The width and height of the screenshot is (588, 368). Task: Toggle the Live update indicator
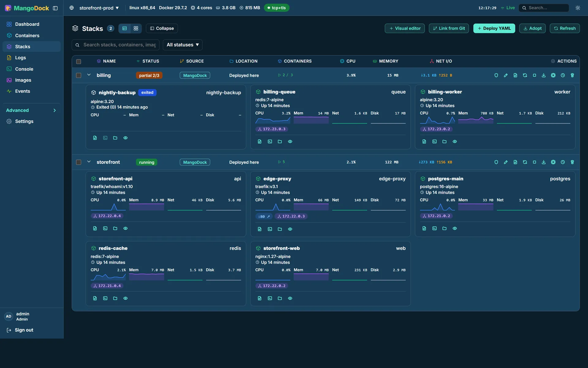pos(508,8)
